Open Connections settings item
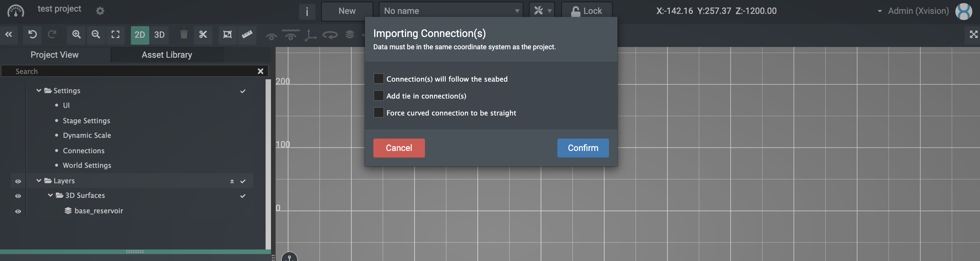The image size is (980, 261). pos(84,151)
